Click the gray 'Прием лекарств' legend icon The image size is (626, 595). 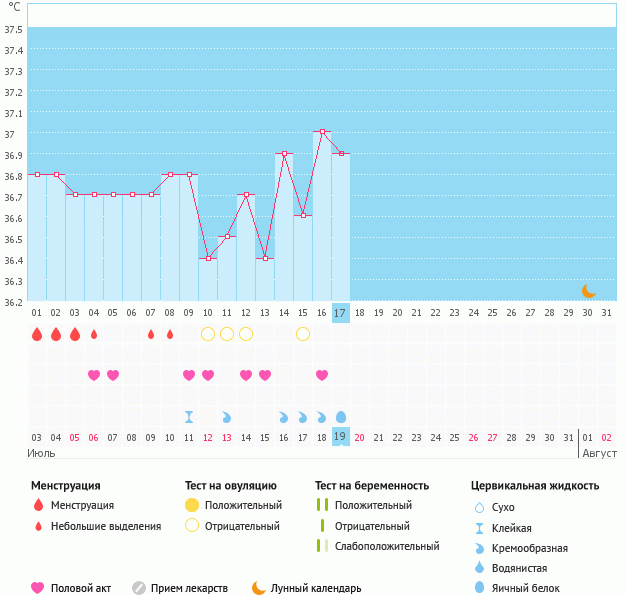click(139, 588)
